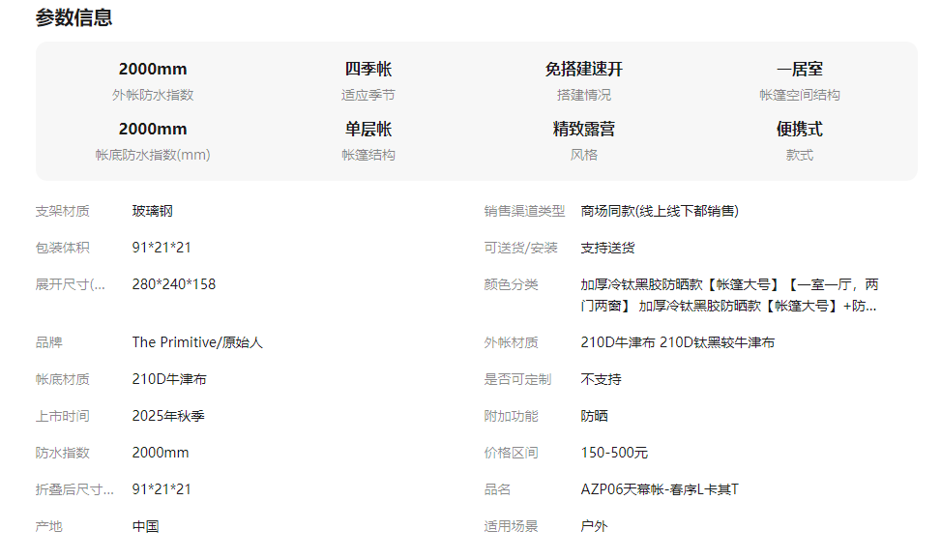941x560 pixels.
Task: Expand the truncated 折叠后尺寸 label
Action: (74, 489)
